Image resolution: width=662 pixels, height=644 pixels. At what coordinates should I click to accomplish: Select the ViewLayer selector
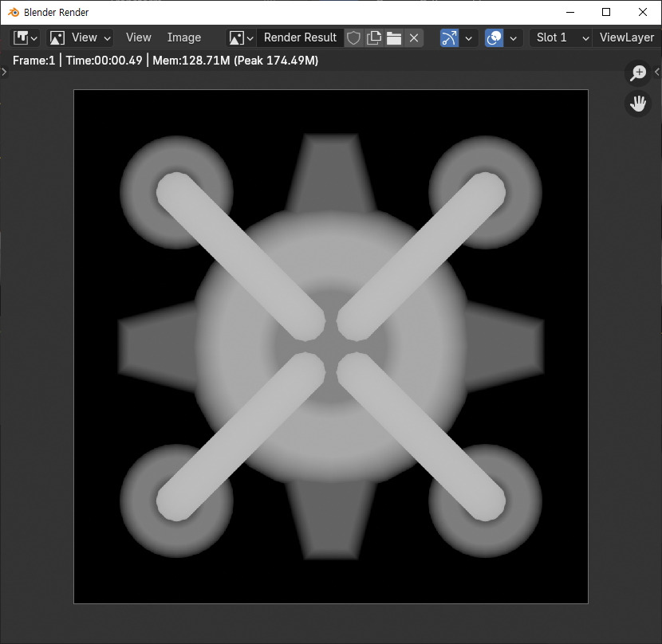click(627, 38)
